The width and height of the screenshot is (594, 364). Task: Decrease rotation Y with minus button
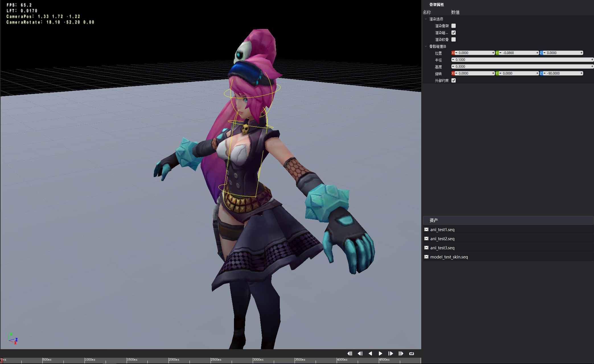point(500,73)
